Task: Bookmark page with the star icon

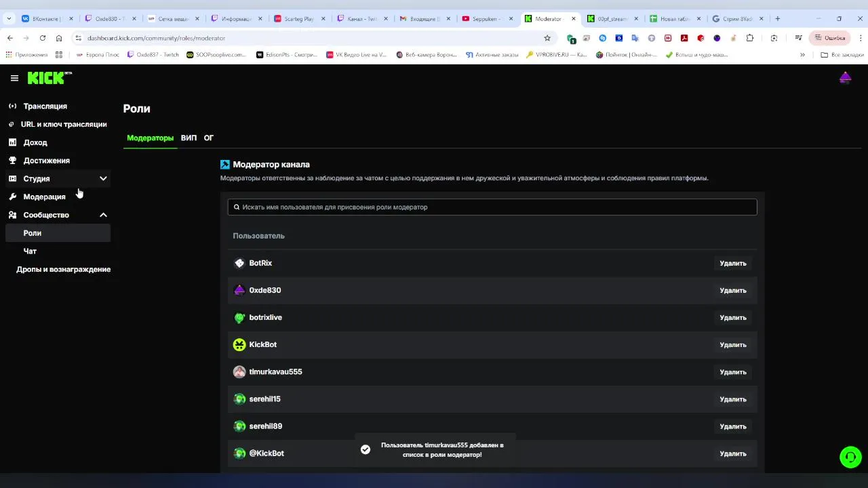Action: pos(547,38)
